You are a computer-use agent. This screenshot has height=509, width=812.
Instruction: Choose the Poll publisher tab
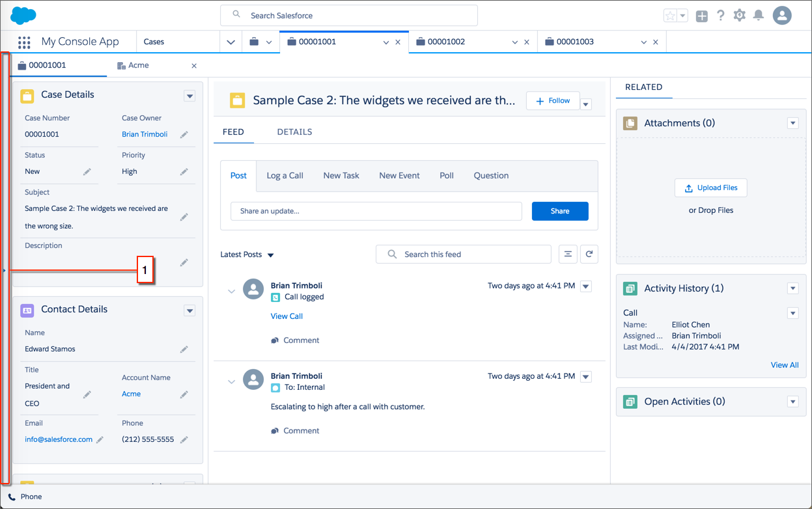(447, 176)
